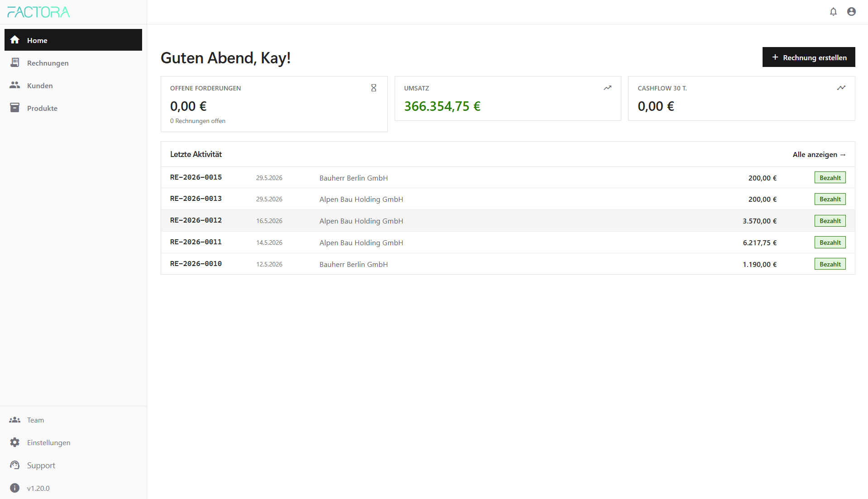Open Team in sidebar
This screenshot has height=499, width=868.
pyautogui.click(x=73, y=420)
